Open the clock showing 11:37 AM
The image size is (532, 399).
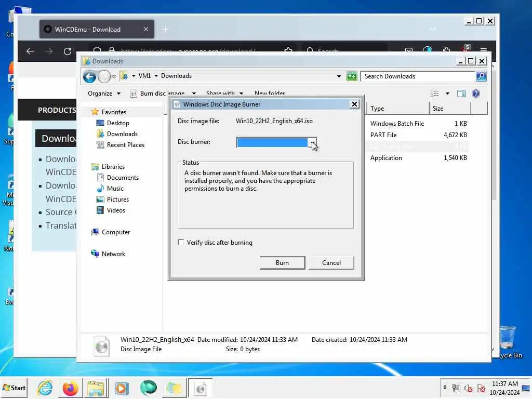pos(504,388)
